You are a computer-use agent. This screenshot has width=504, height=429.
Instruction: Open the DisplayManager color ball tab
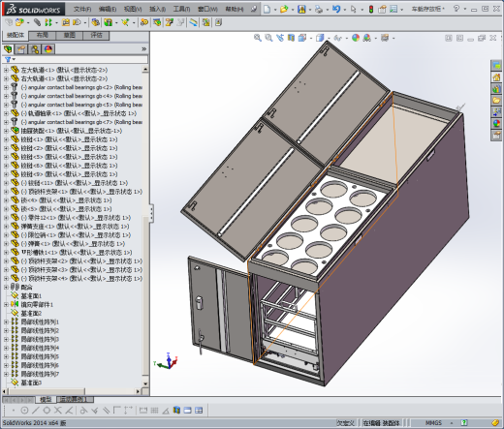point(48,49)
